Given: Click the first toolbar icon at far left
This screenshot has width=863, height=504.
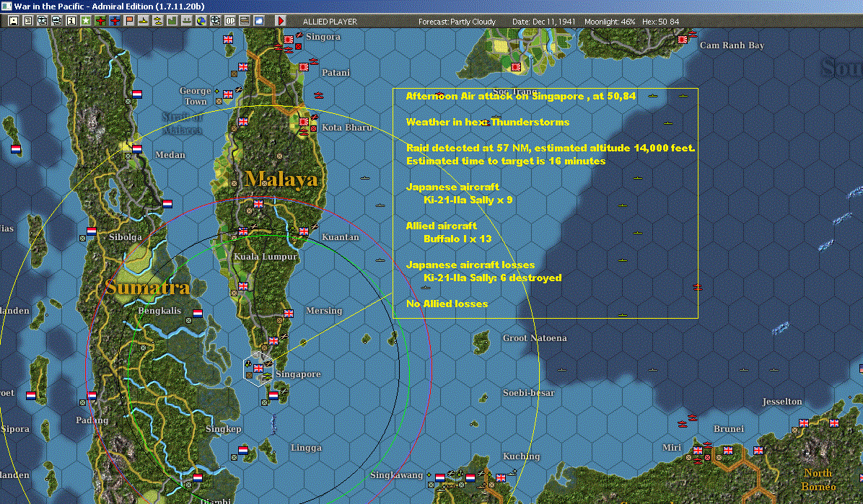Looking at the screenshot, I should (13, 21).
